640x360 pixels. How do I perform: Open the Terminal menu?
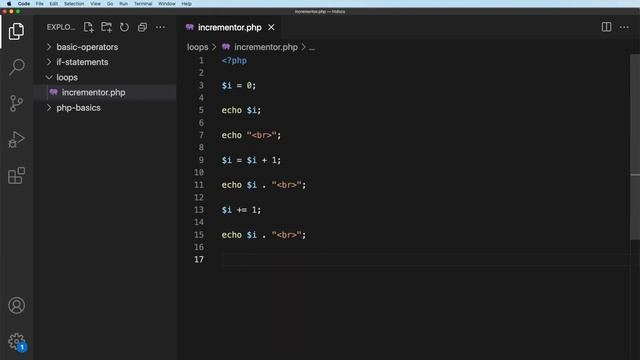pos(143,4)
